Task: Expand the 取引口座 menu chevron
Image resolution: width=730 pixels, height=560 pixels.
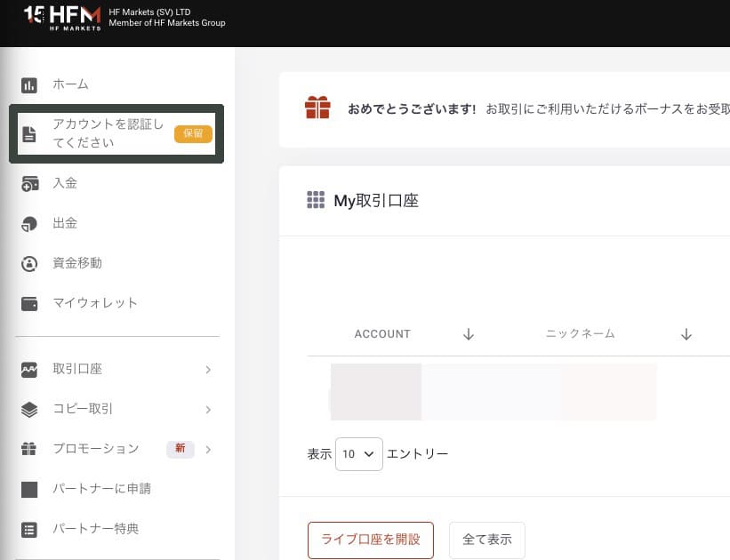Action: click(208, 370)
